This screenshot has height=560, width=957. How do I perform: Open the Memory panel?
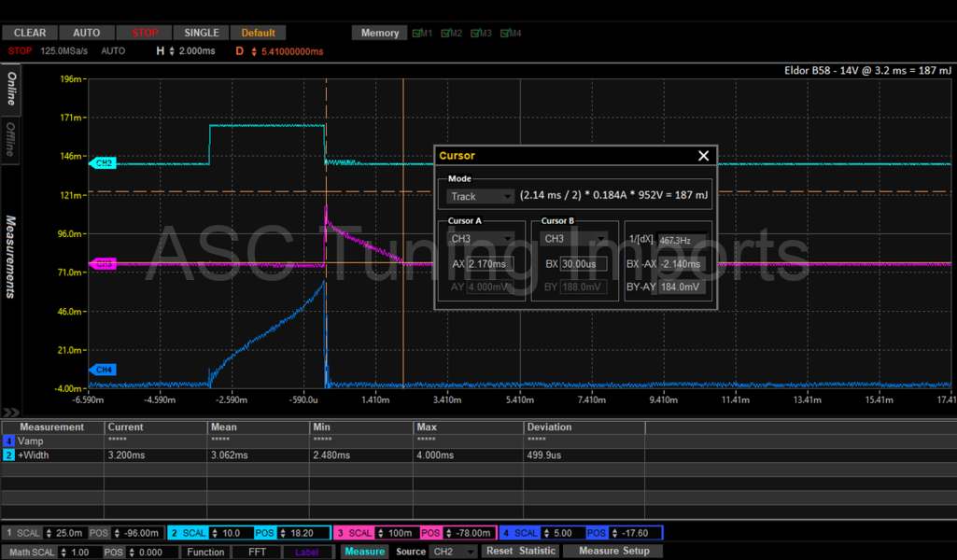(380, 33)
